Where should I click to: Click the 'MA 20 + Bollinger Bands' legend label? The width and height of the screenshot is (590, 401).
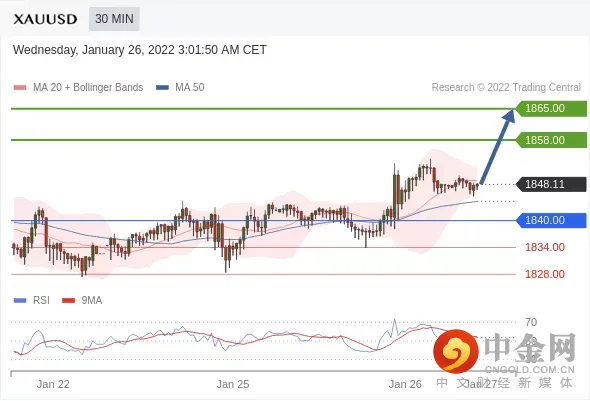pos(88,87)
